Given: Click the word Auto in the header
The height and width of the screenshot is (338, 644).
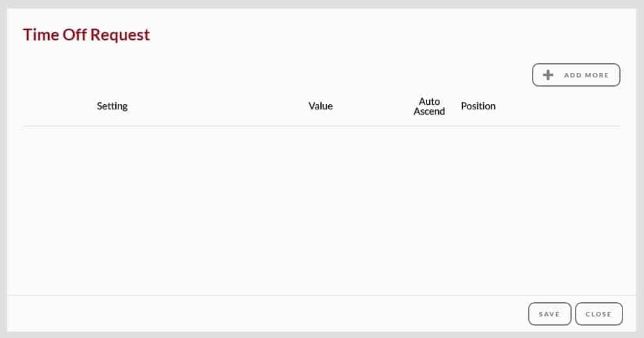Looking at the screenshot, I should [429, 102].
